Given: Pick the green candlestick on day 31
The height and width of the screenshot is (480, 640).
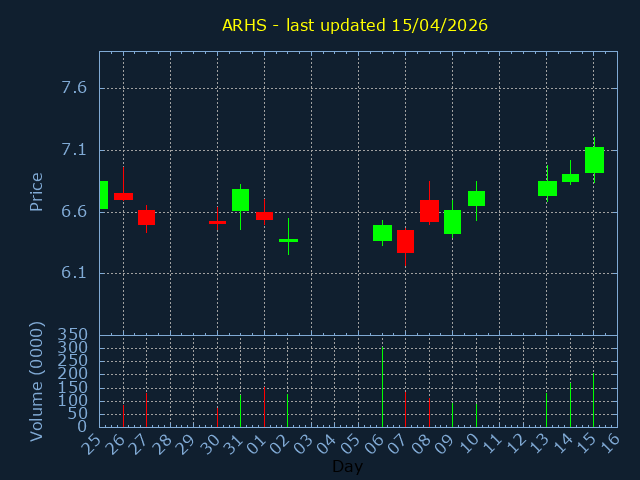Looking at the screenshot, I should pos(240,200).
